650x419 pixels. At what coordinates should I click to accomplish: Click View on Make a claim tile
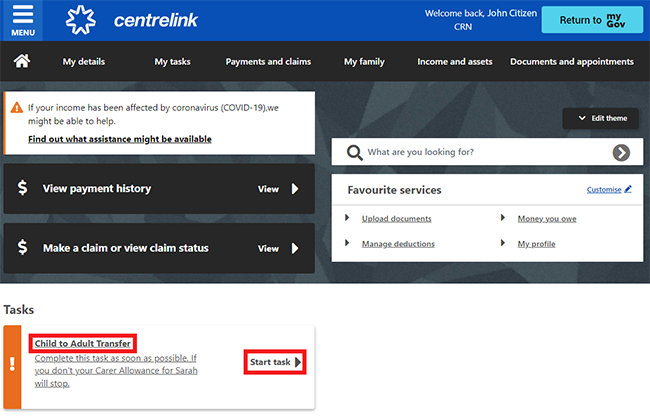[x=268, y=249]
